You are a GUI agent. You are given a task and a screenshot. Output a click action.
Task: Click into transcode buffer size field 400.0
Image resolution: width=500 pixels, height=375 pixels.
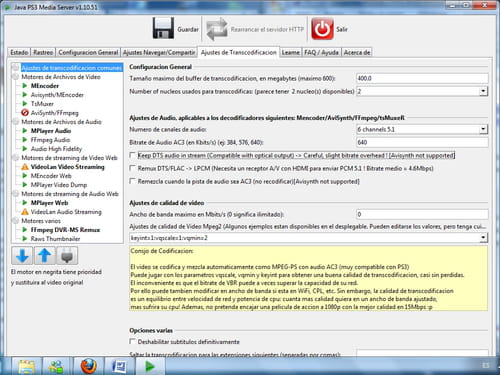point(422,78)
